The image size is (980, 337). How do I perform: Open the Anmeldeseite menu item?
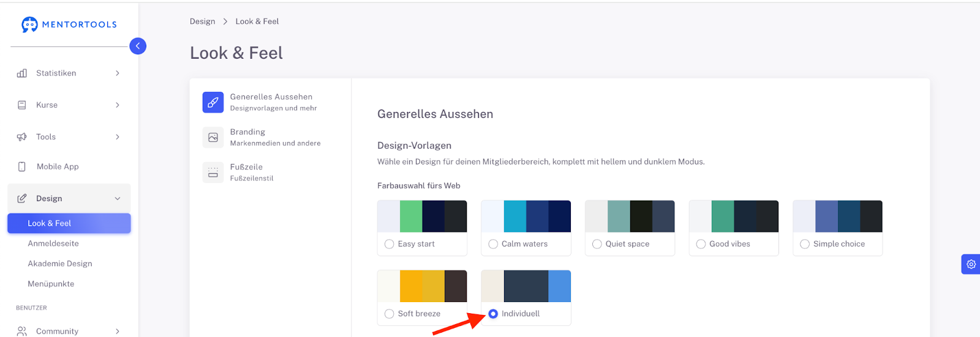tap(53, 243)
